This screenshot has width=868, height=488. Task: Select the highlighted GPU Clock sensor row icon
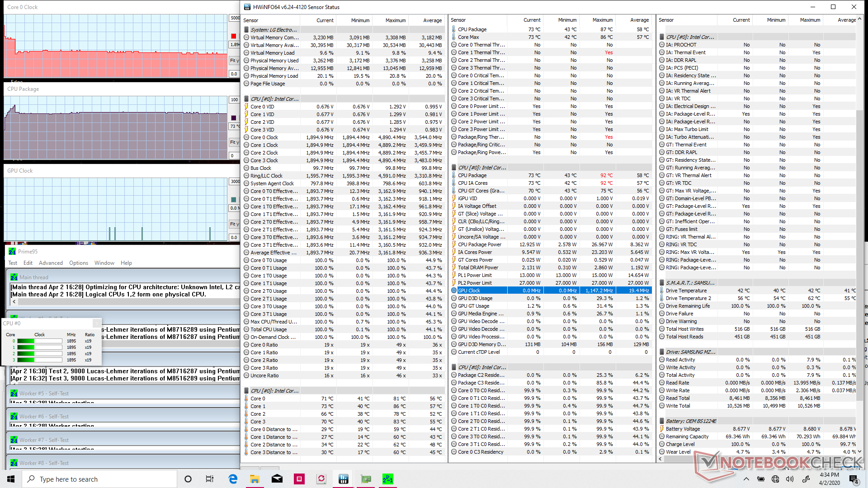point(454,291)
